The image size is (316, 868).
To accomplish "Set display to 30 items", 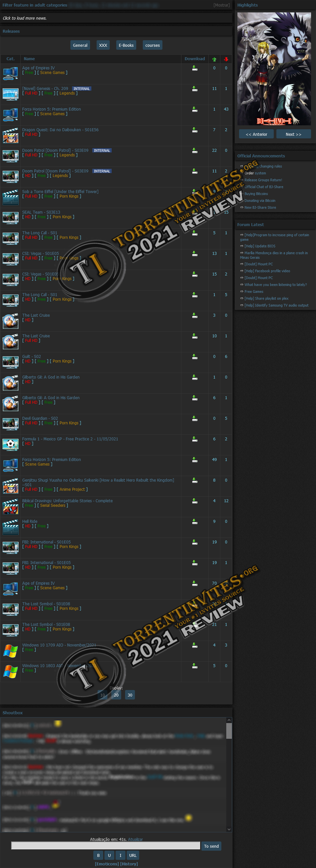I will tap(130, 695).
